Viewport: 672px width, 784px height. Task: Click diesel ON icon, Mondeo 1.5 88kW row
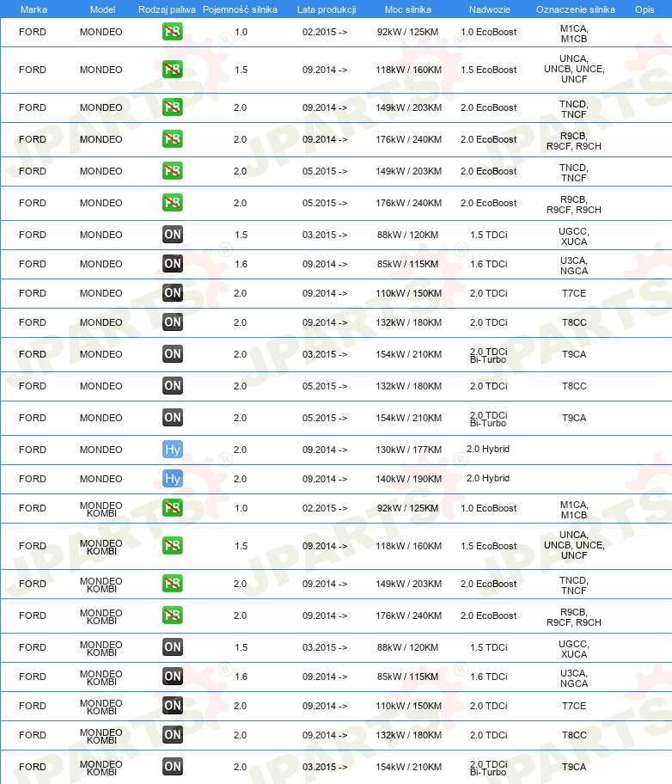click(x=173, y=234)
